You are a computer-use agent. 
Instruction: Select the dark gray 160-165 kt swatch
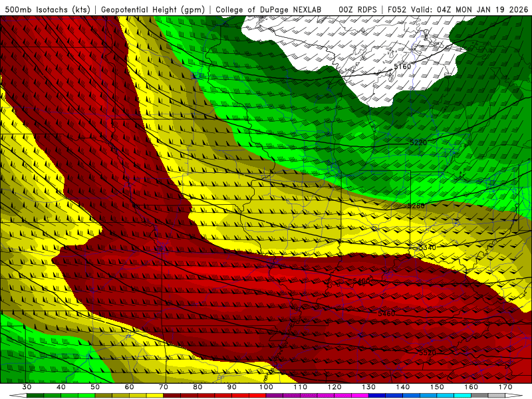point(479,396)
